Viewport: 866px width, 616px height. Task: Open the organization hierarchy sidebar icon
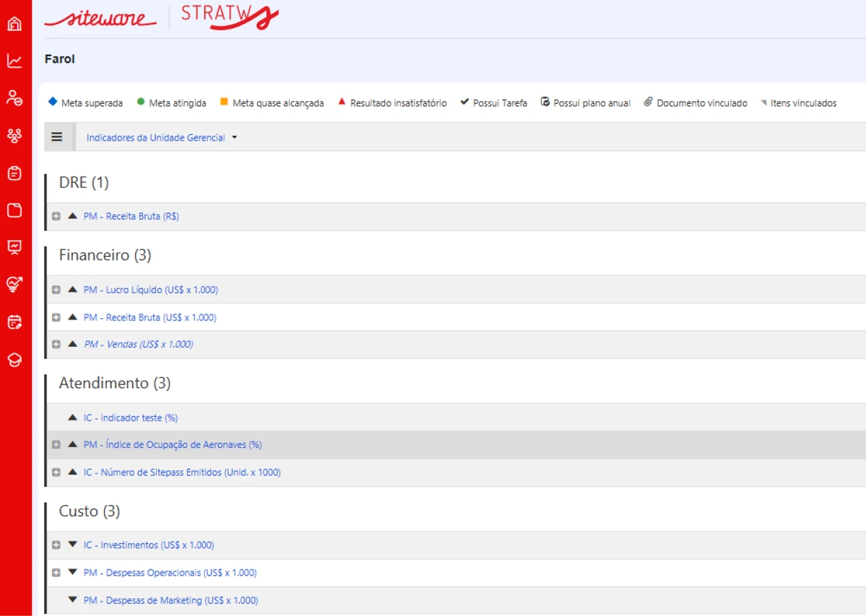(14, 136)
